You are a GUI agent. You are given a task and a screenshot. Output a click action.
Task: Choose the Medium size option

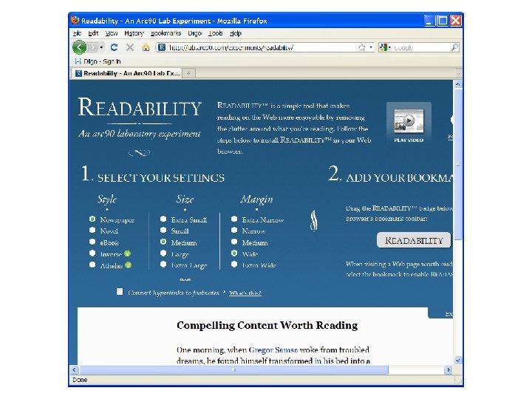point(163,242)
